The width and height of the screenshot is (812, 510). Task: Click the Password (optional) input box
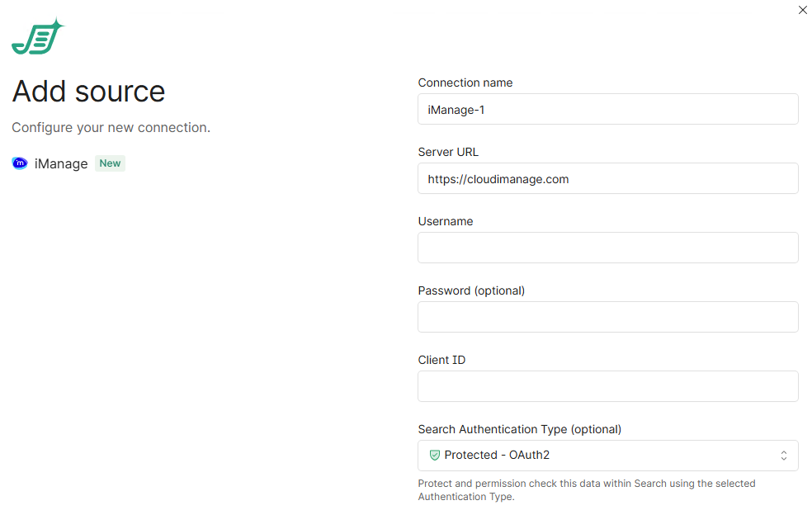pos(607,317)
